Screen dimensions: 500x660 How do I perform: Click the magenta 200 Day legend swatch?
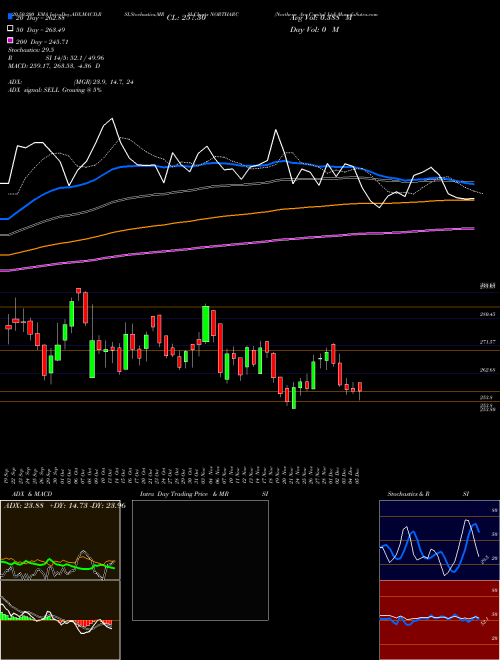11,41
